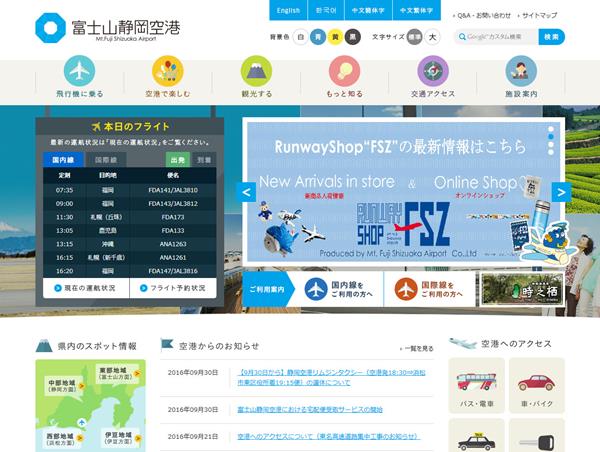Viewport: 600px width, 452px height.
Task: Click flight row FDA133 at 13:05
Action: tap(130, 230)
